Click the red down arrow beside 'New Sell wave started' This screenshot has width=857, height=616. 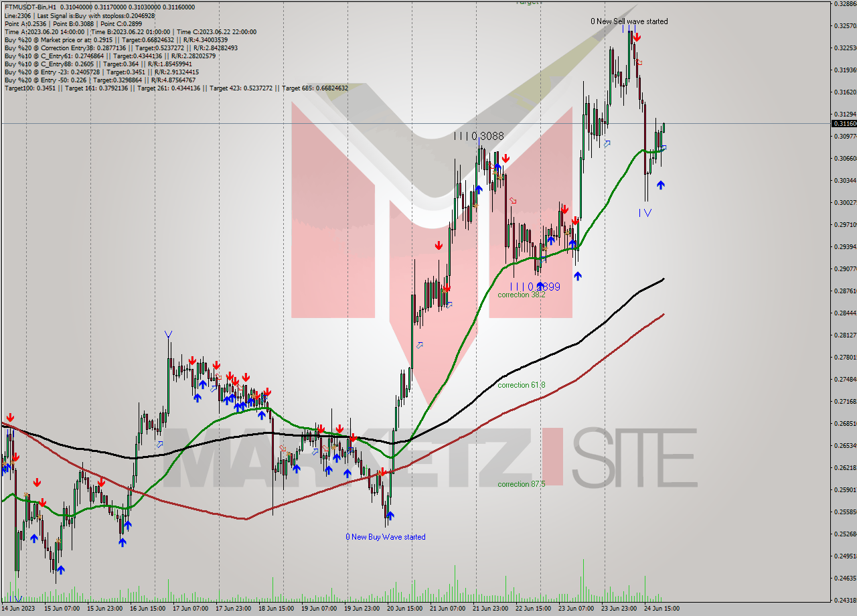tap(637, 37)
